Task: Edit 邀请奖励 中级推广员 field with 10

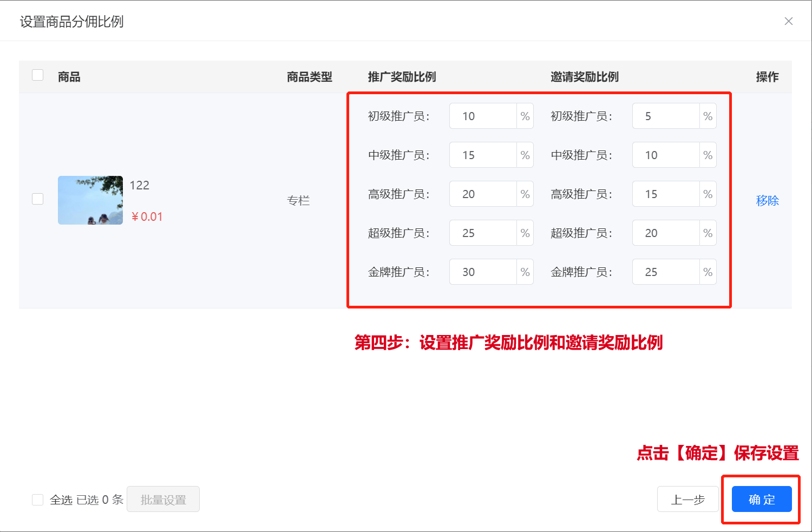Action: pyautogui.click(x=666, y=155)
